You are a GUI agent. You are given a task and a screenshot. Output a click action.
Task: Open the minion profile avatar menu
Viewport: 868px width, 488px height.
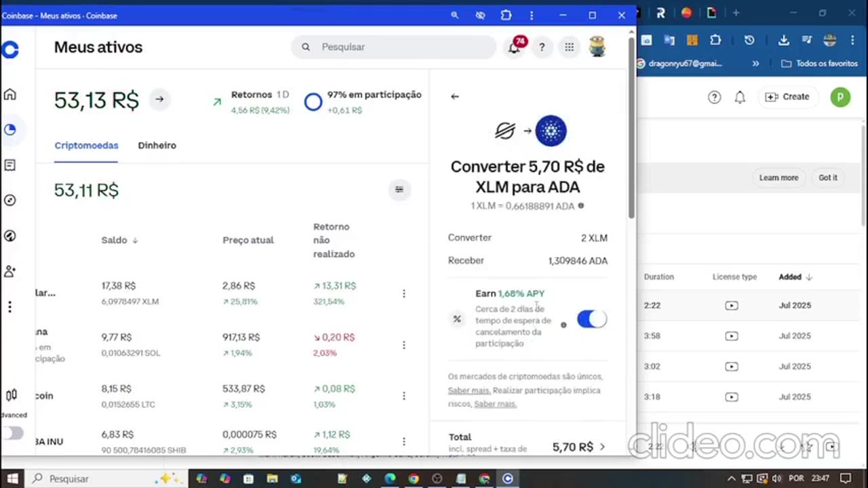point(597,47)
